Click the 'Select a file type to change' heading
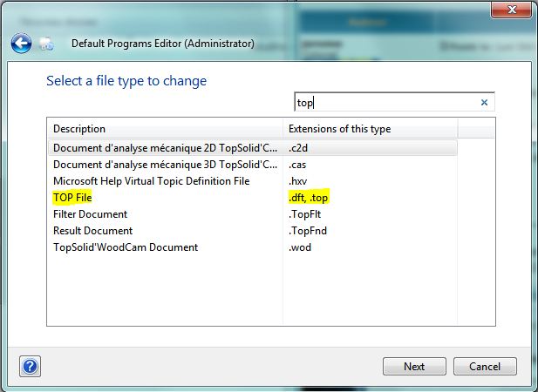 (x=126, y=81)
